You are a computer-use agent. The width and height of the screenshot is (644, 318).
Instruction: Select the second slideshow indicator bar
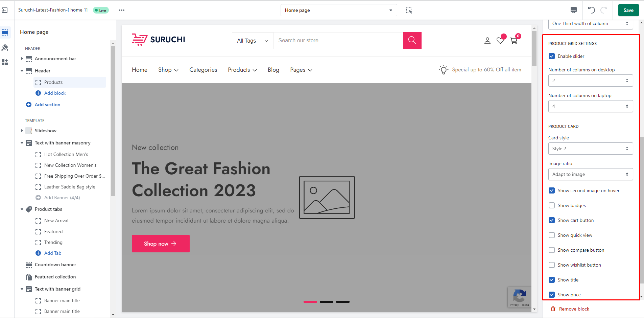click(x=326, y=301)
